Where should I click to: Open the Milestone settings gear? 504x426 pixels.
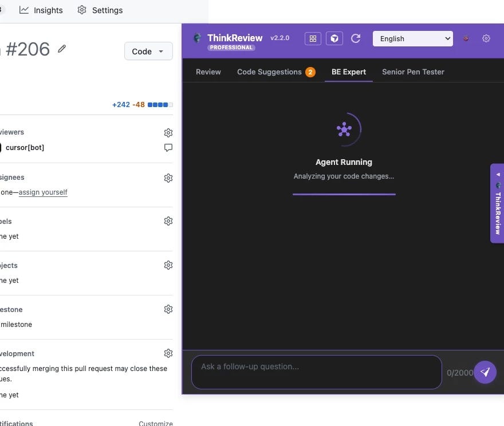[168, 309]
